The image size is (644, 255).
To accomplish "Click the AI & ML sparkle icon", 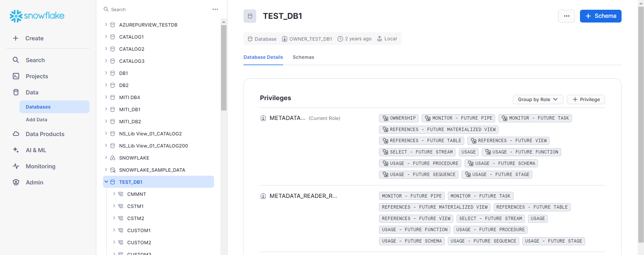I will click(x=16, y=150).
